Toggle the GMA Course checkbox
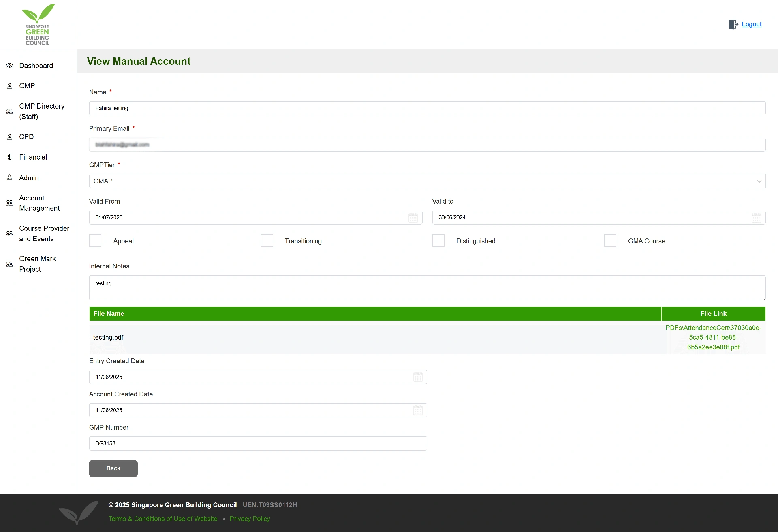Image resolution: width=778 pixels, height=532 pixels. (610, 240)
